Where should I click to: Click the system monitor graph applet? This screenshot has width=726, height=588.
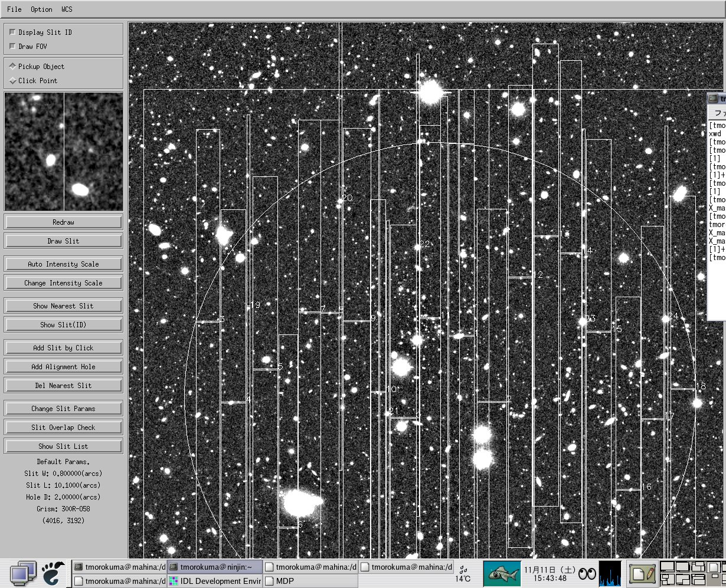pyautogui.click(x=610, y=574)
